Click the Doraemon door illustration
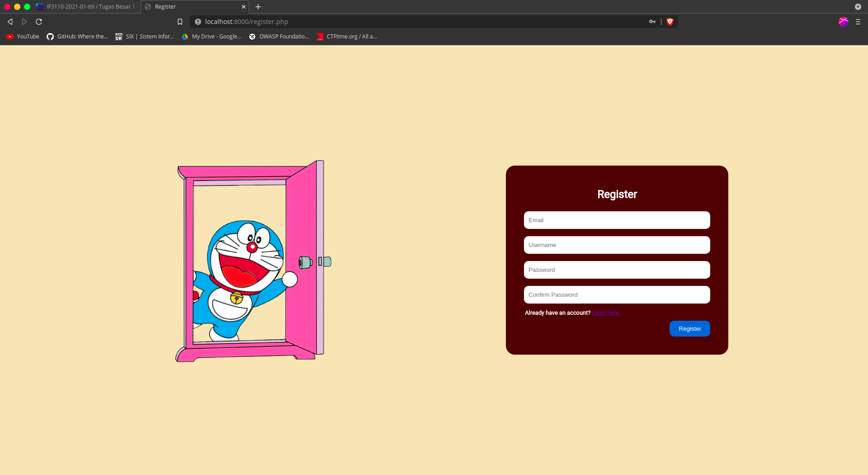Viewport: 868px width, 475px height. (253, 261)
